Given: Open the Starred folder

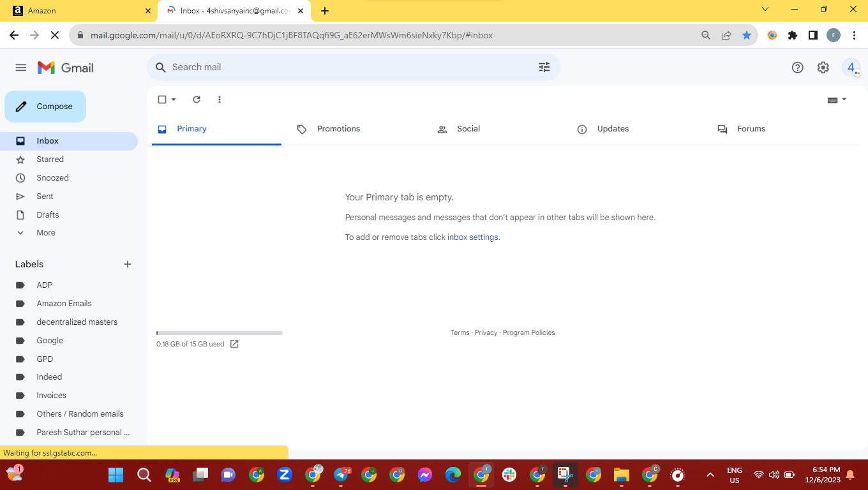Looking at the screenshot, I should 69,160.
